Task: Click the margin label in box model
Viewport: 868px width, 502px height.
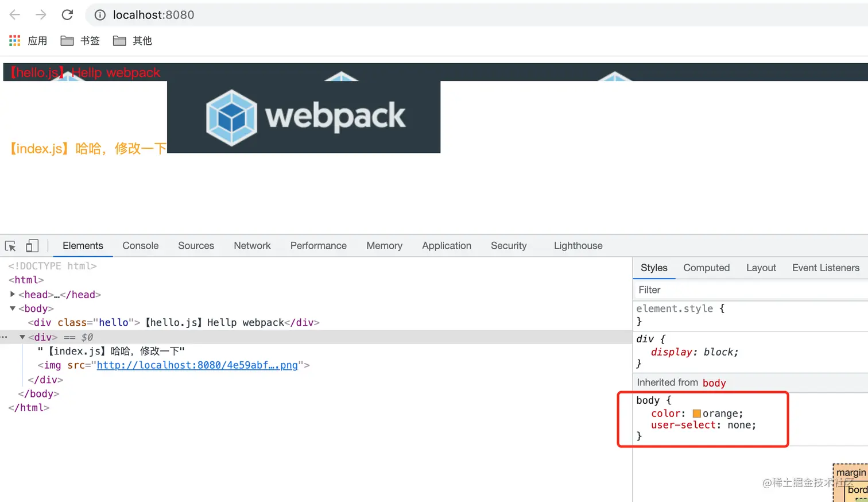Action: pyautogui.click(x=851, y=473)
